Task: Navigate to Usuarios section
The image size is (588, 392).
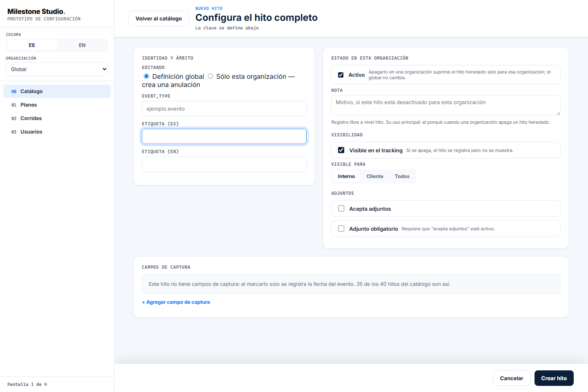Action: click(x=57, y=132)
